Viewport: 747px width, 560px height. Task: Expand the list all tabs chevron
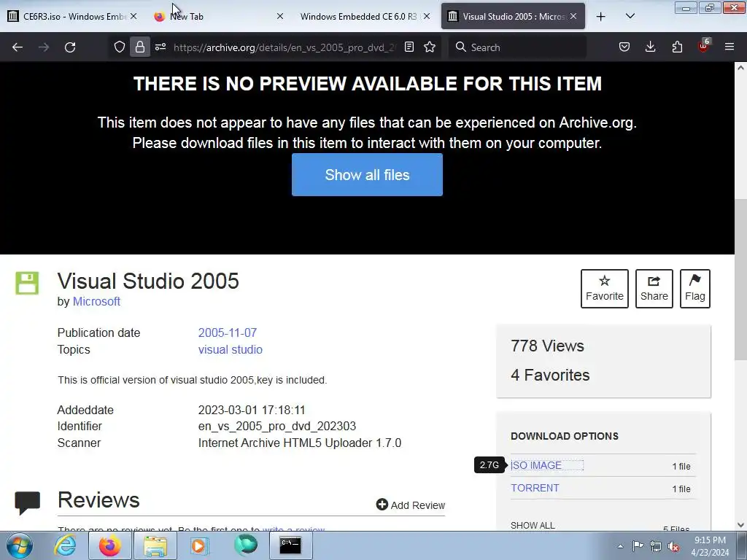[x=630, y=17]
